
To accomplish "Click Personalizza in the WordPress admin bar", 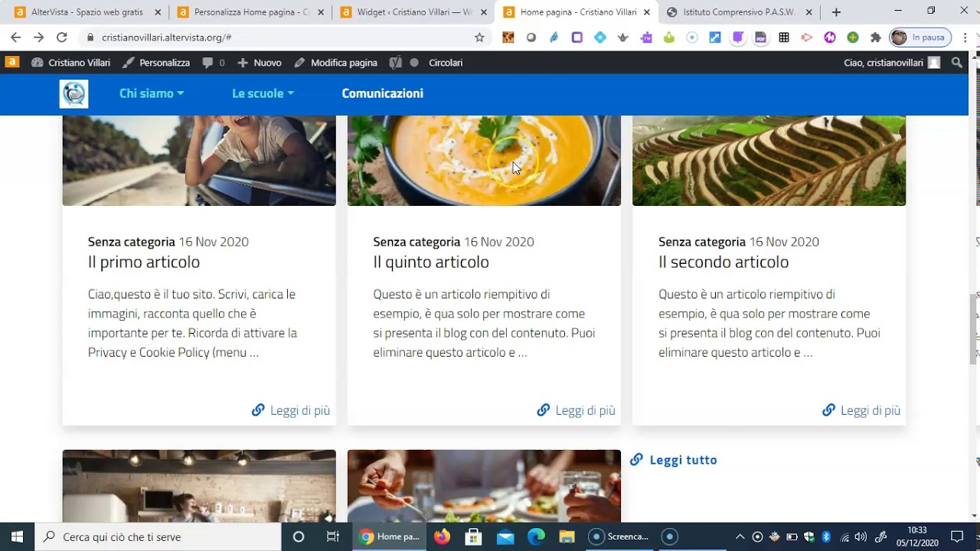I will coord(156,63).
